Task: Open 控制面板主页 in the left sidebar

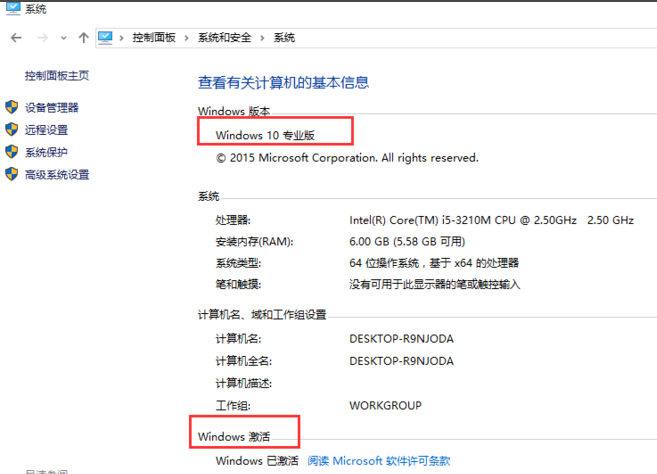Action: coord(57,75)
